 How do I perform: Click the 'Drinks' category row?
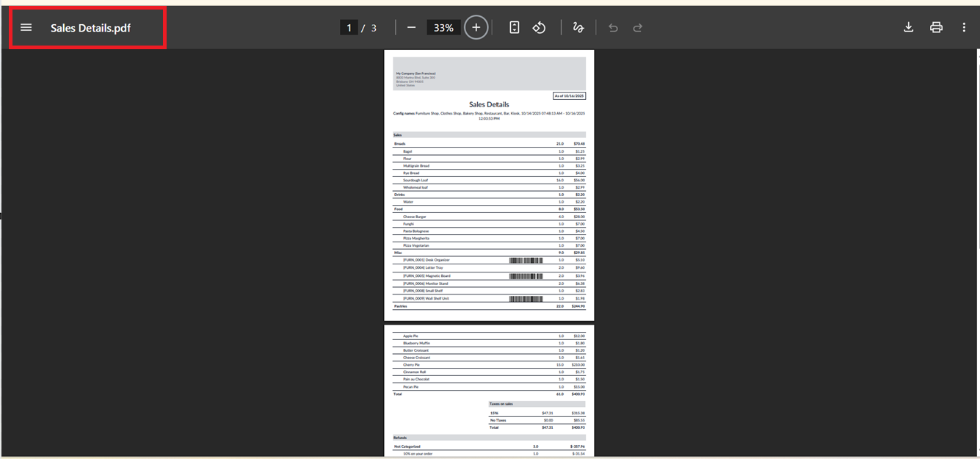(x=489, y=195)
